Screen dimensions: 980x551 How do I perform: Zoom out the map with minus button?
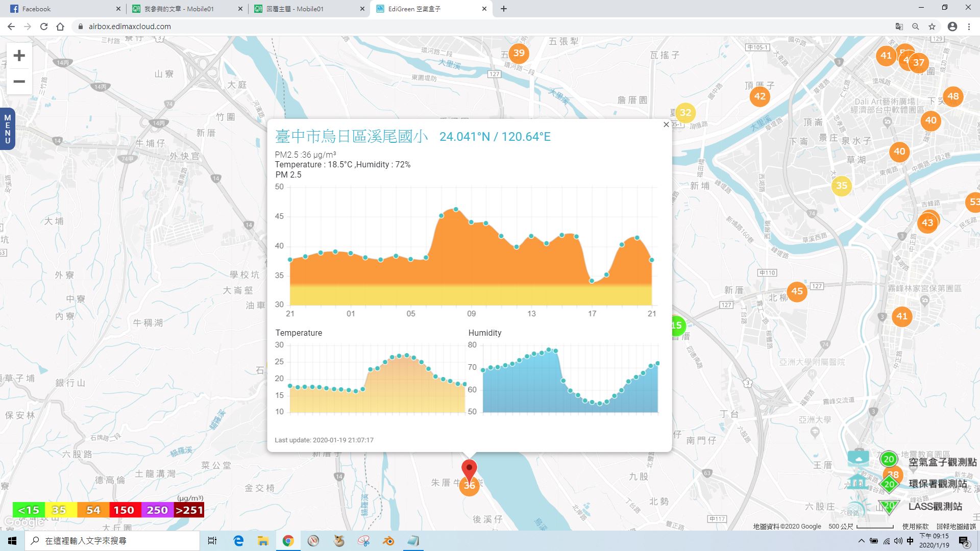click(19, 82)
